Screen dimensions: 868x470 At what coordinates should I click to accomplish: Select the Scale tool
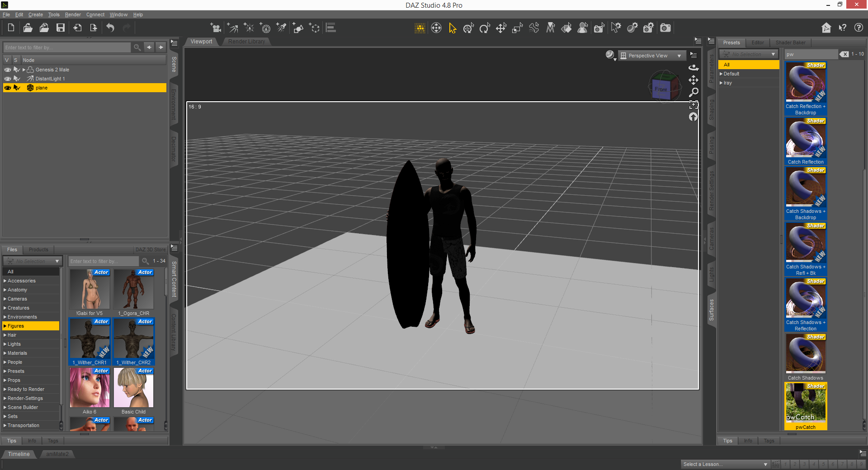pos(517,28)
